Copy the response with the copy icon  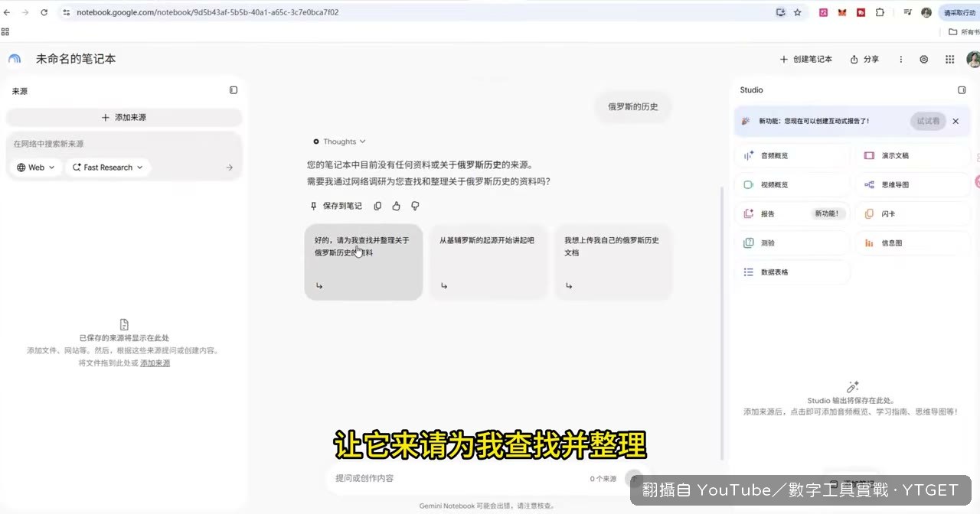(377, 206)
